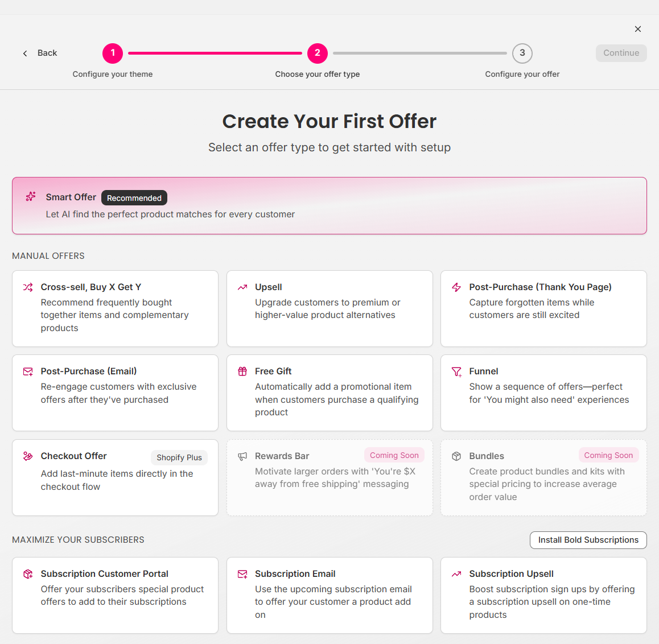
Task: Select Post-Purchase (Email) title
Action: click(89, 371)
